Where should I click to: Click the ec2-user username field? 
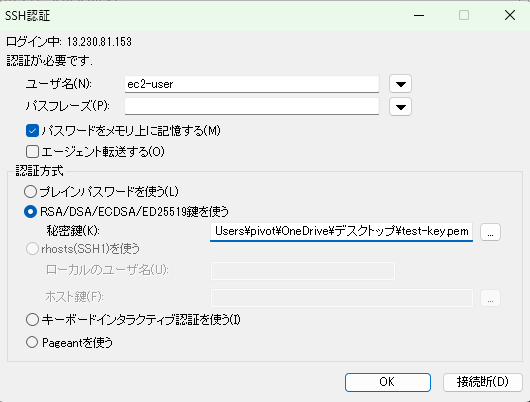point(252,84)
